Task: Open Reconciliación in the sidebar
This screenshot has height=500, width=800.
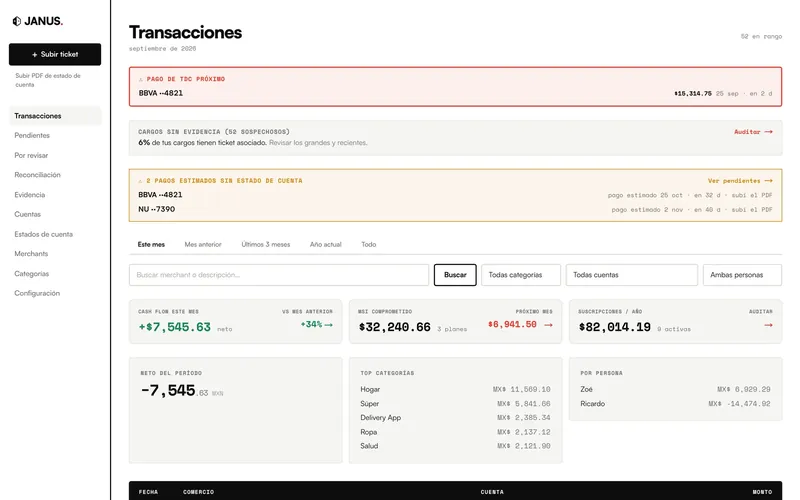Action: [x=37, y=175]
